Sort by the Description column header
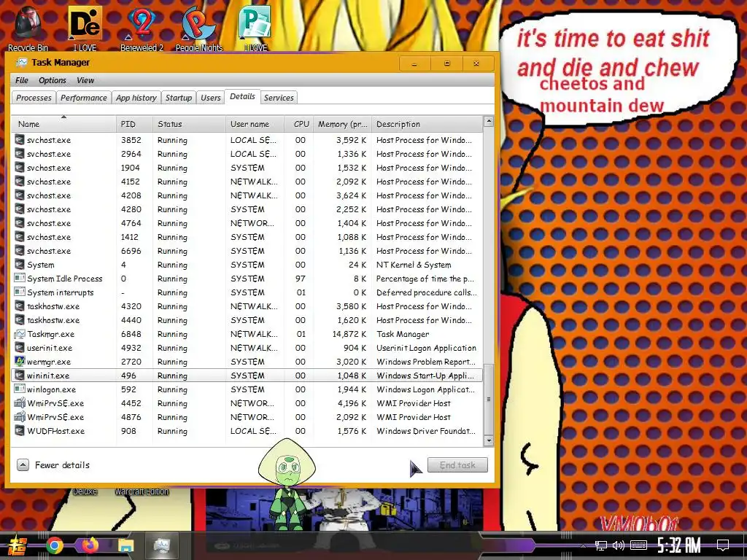Viewport: 747px width, 560px height. [427, 124]
